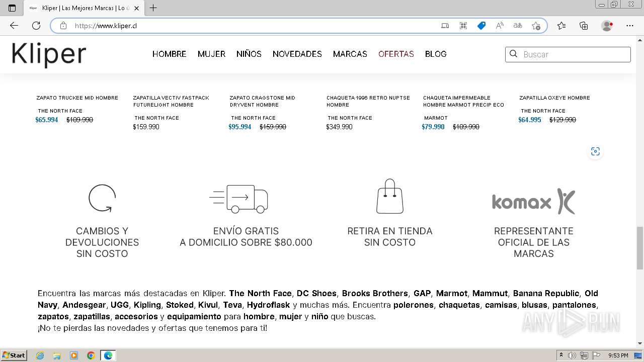Image resolution: width=644 pixels, height=362 pixels.
Task: Reload the page with the Refresh icon
Action: tap(36, 26)
